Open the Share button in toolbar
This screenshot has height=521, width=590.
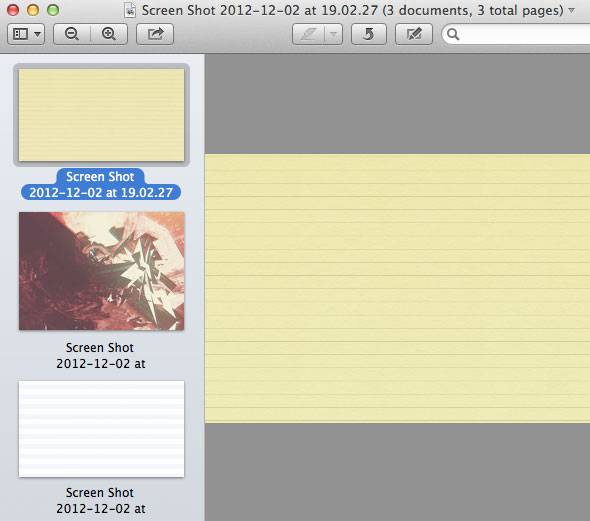click(x=155, y=34)
